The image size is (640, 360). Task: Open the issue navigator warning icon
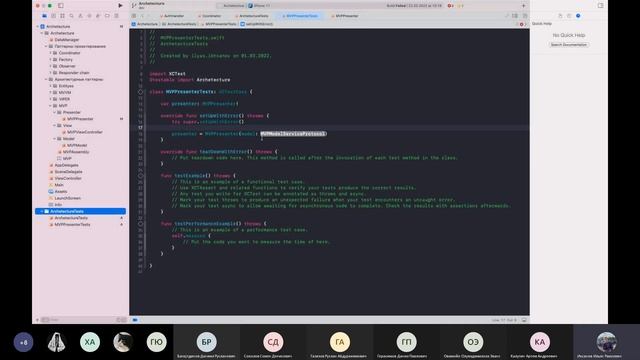[80, 16]
